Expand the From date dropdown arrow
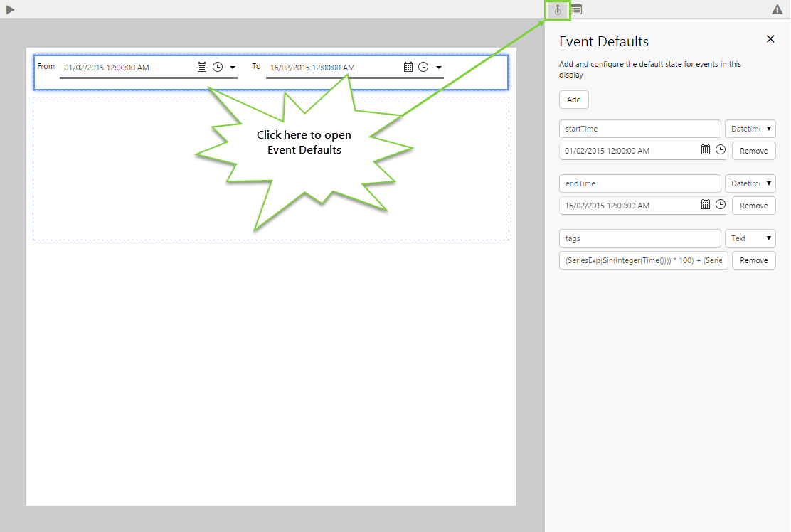Screen dimensions: 791x532 click(x=233, y=68)
